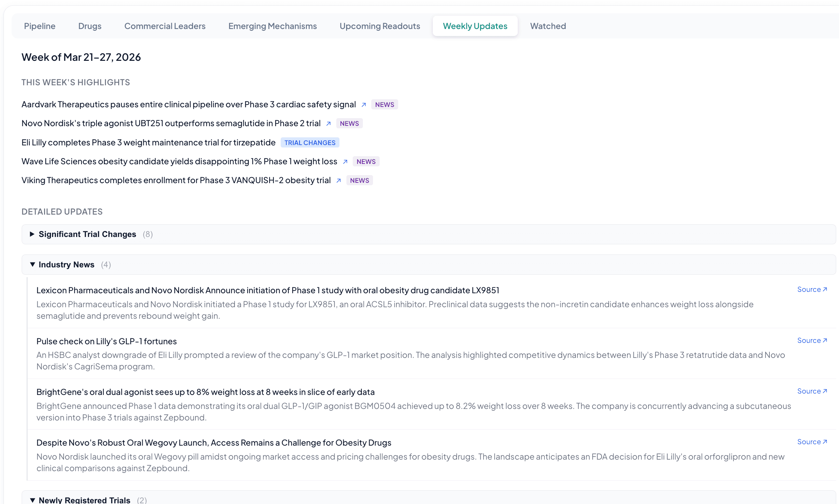The height and width of the screenshot is (504, 839).
Task: Click the Week of Mar 21–27, 2026 heading
Action: coord(81,57)
